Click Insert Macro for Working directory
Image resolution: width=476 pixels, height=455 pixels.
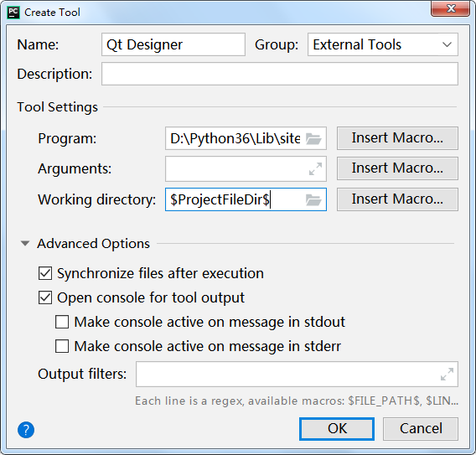pos(397,199)
